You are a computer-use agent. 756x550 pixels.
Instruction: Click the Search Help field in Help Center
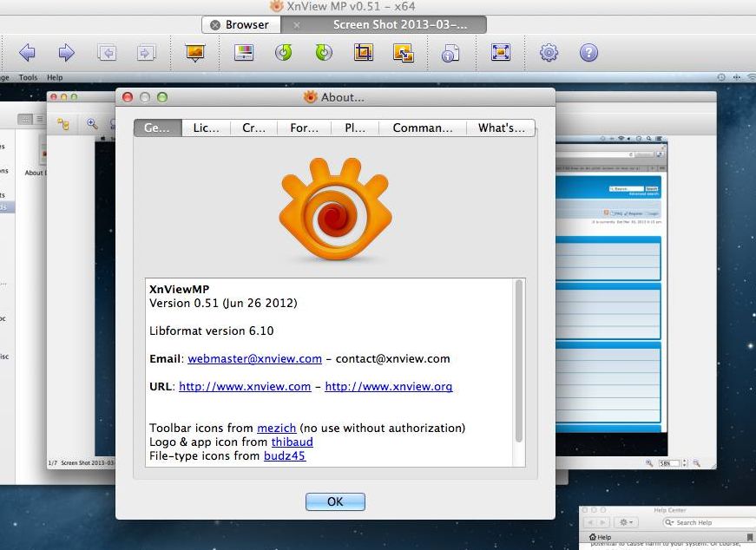point(709,522)
